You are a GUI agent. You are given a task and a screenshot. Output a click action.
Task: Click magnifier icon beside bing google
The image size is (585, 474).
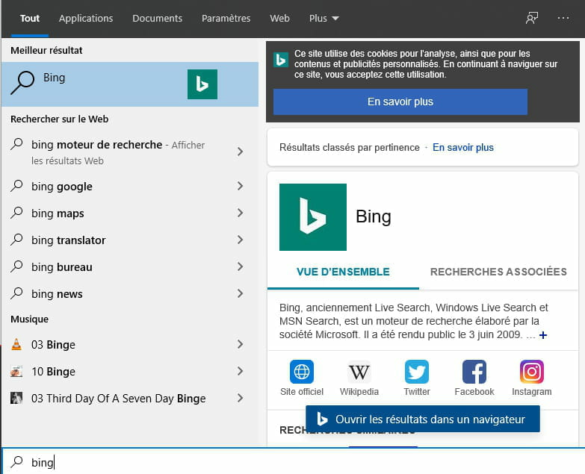click(x=17, y=185)
